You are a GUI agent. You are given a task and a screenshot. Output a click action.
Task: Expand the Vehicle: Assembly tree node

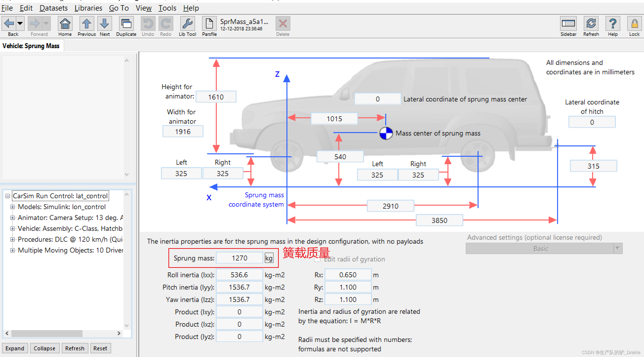12,229
